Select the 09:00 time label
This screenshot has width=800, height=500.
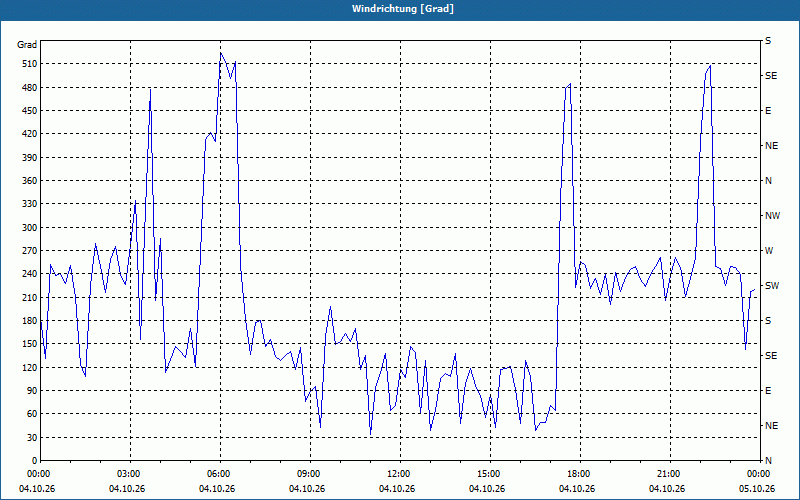[310, 474]
